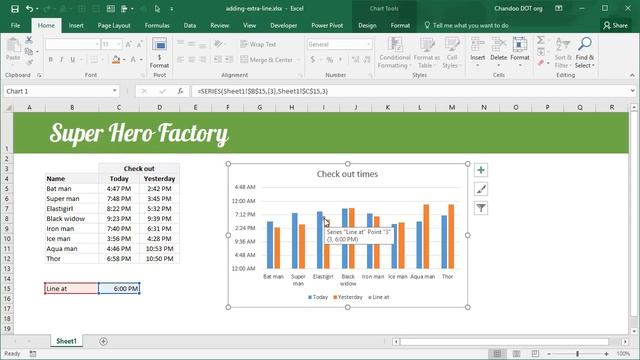This screenshot has height=360, width=640.
Task: Expand the formula bar
Action: pos(632,91)
